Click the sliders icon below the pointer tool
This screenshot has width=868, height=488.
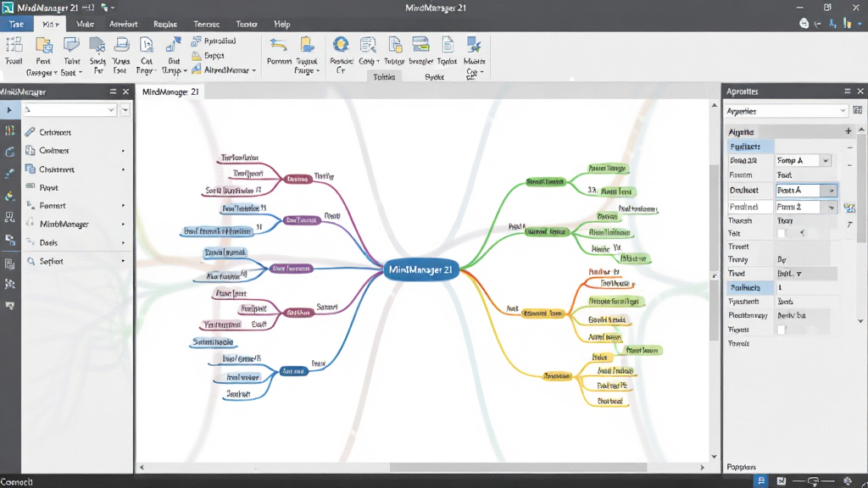pos(9,130)
